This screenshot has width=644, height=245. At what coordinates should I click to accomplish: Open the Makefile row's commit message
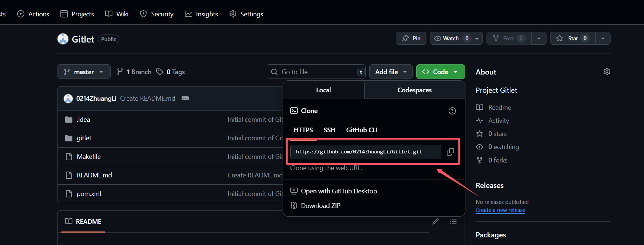255,157
